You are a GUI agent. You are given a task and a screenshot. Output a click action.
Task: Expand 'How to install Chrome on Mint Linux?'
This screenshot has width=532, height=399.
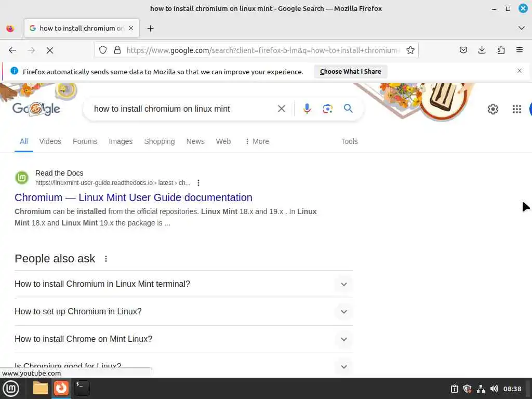184,339
